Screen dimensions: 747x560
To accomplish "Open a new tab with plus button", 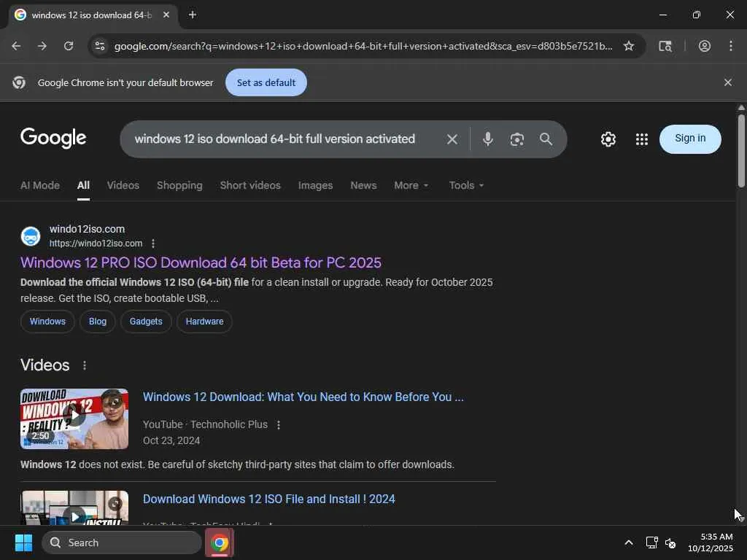I will pos(193,15).
